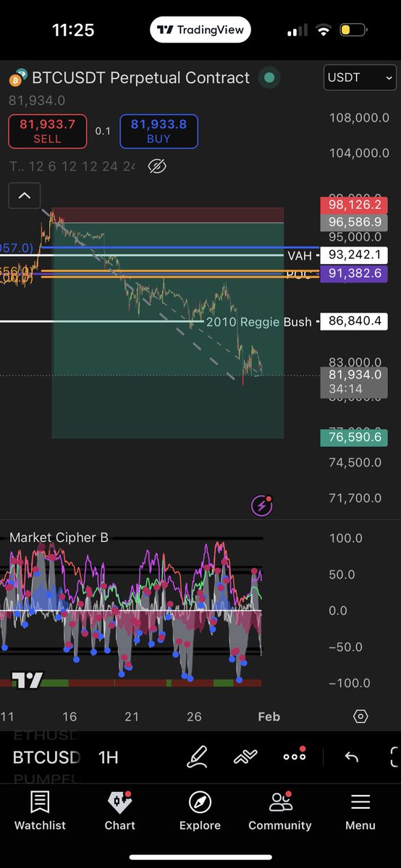This screenshot has height=868, width=401.
Task: Tap the 98,126.2 red price label
Action: pos(355,205)
